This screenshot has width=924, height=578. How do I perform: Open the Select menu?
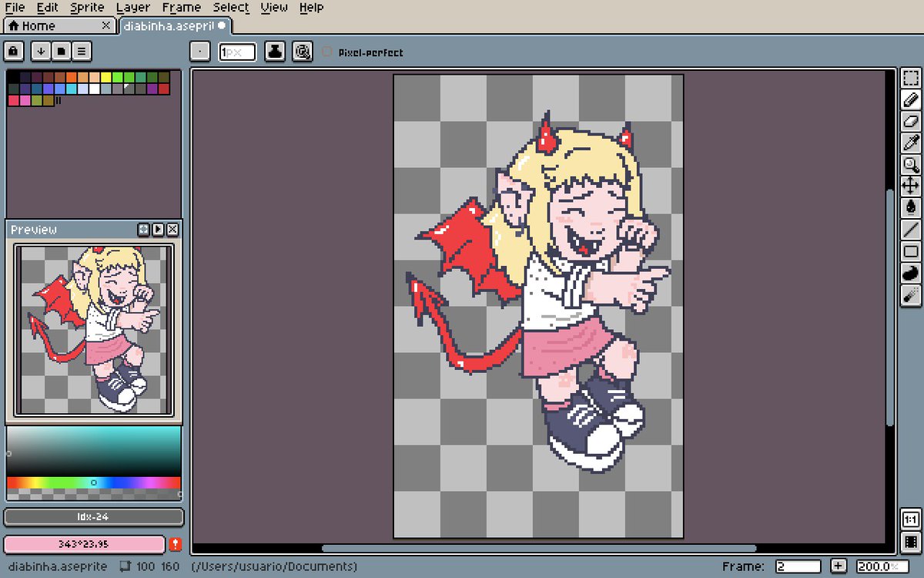(x=231, y=8)
